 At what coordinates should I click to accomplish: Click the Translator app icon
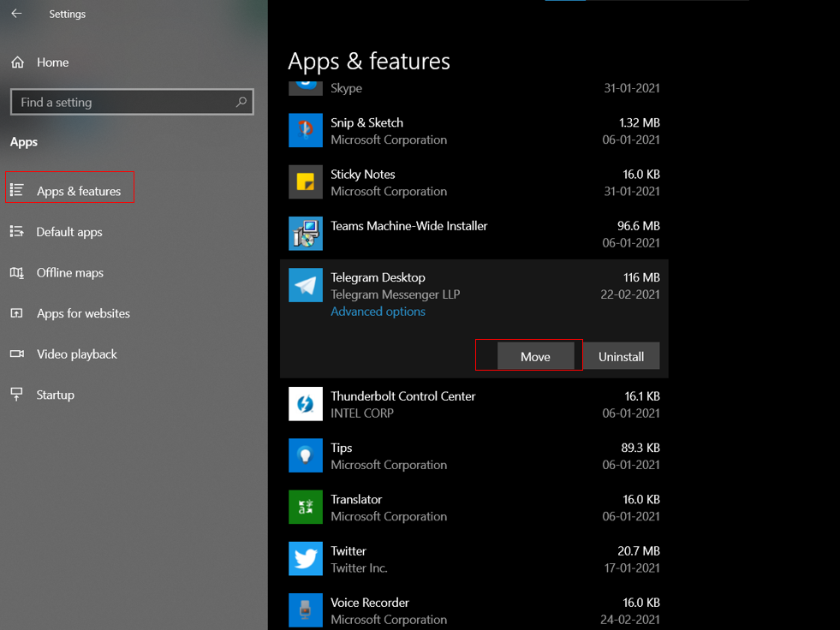tap(306, 507)
